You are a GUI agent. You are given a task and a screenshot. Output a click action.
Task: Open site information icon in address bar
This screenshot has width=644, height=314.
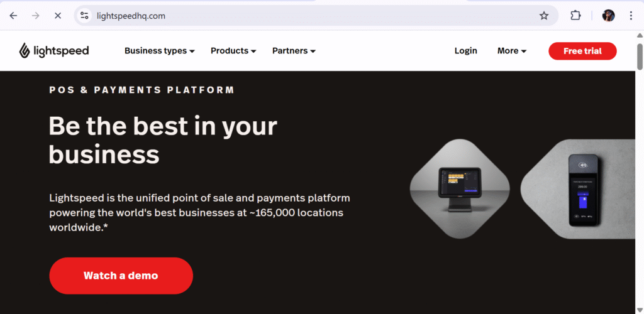[84, 16]
